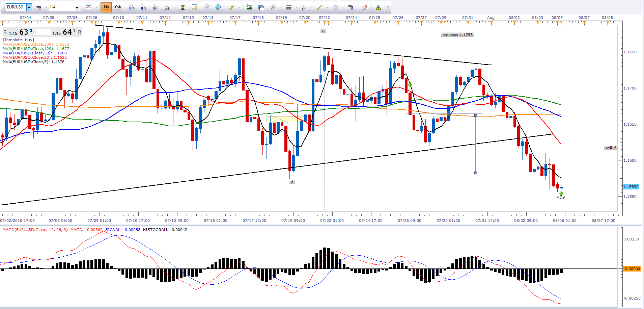Screen dimensions: 644x309
Task: Click the S sell price 1.1563 button
Action: 19,32
